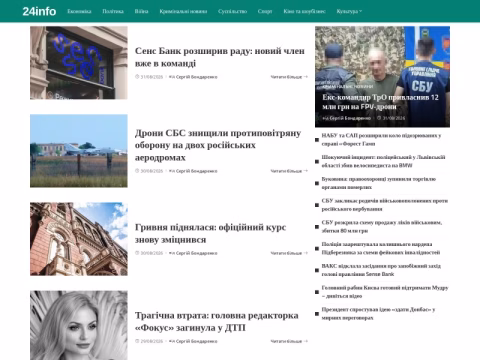Image resolution: width=480 pixels, height=360 pixels.
Task: Open headline 'Сенс Банк розширив раду'
Action: [x=220, y=57]
